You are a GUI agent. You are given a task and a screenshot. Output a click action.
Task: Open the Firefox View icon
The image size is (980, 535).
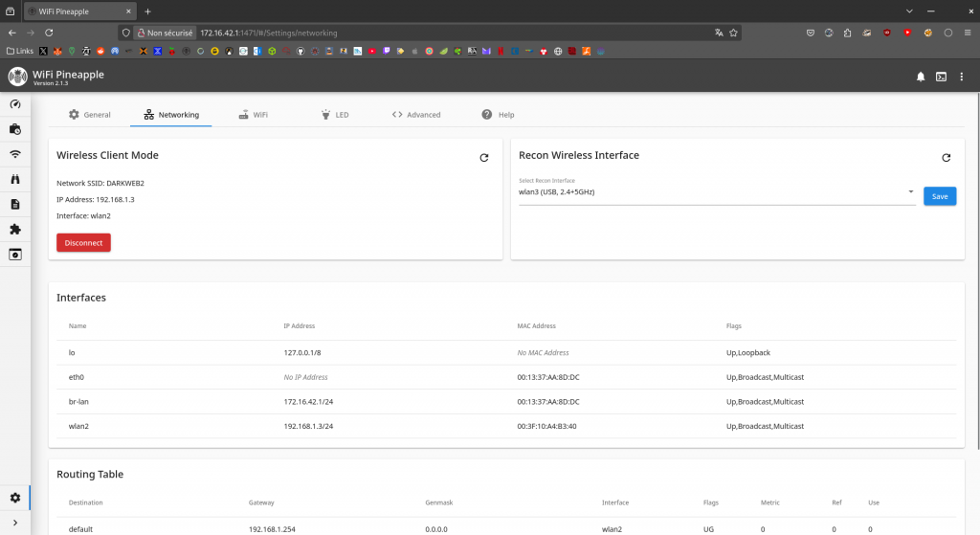(10, 11)
